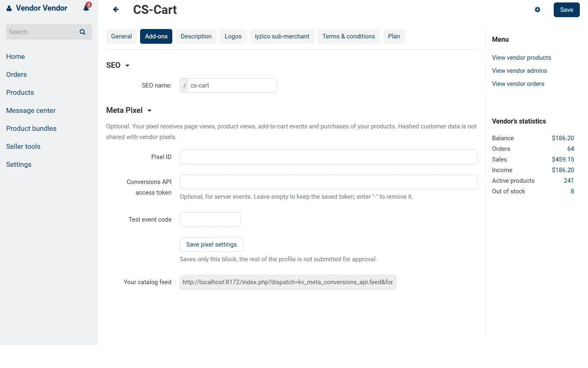This screenshot has width=588, height=368.
Task: Click the SEO name field
Action: [x=232, y=85]
